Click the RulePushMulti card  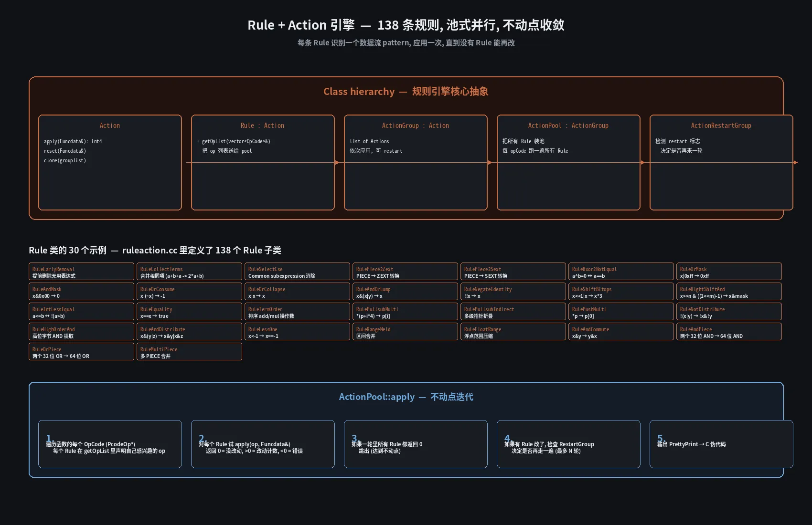coord(621,312)
